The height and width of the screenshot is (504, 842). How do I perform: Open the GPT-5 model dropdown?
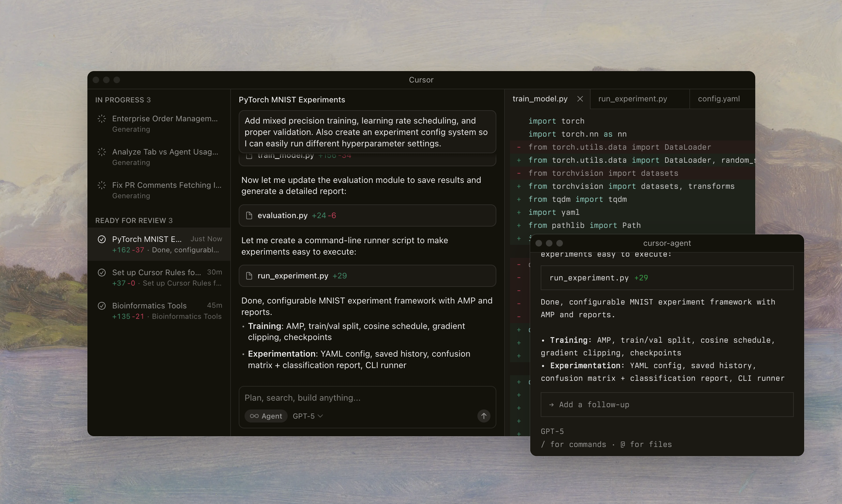[x=307, y=416]
